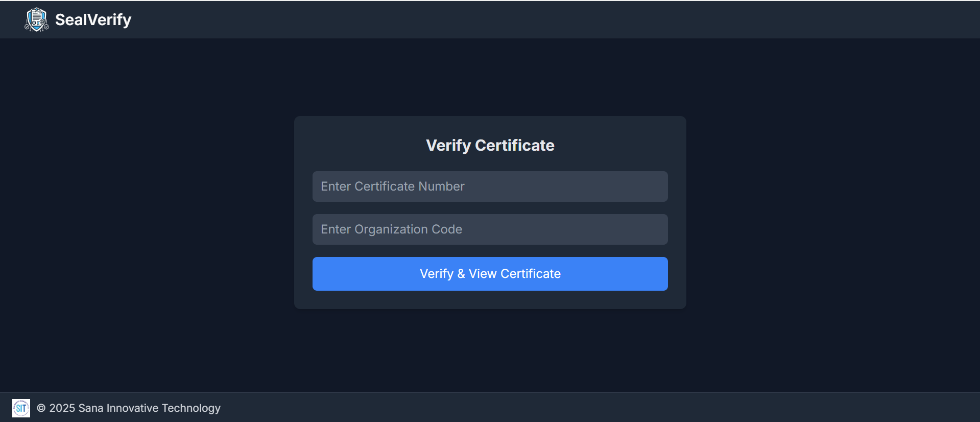Click the word 'Verify' in the card heading
Screen dimensions: 980x422
[448, 146]
